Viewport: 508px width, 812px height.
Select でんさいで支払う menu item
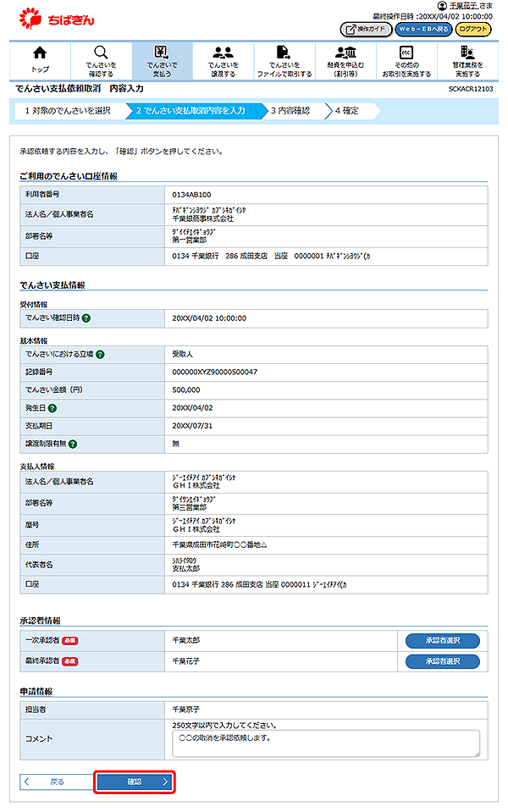[162, 60]
